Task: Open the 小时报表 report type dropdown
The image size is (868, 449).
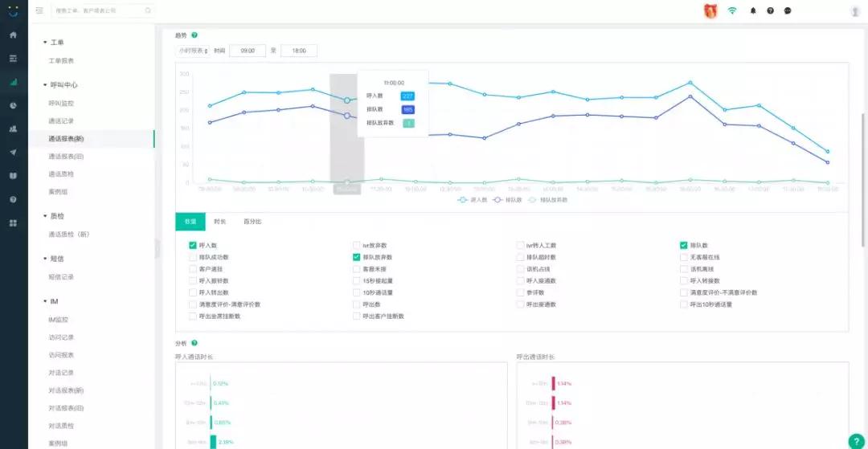Action: point(193,51)
